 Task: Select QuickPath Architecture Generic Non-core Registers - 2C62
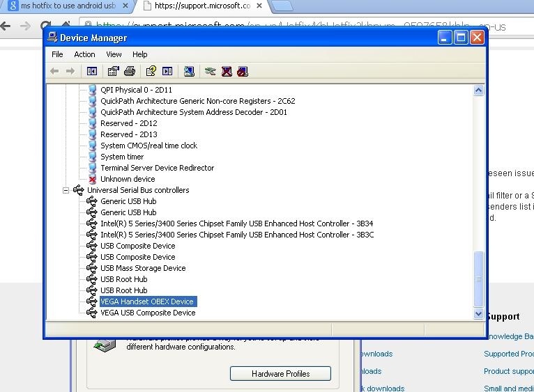[198, 101]
